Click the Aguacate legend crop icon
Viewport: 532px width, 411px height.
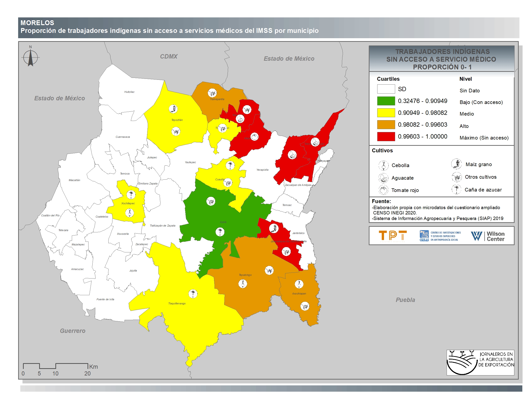pos(384,178)
